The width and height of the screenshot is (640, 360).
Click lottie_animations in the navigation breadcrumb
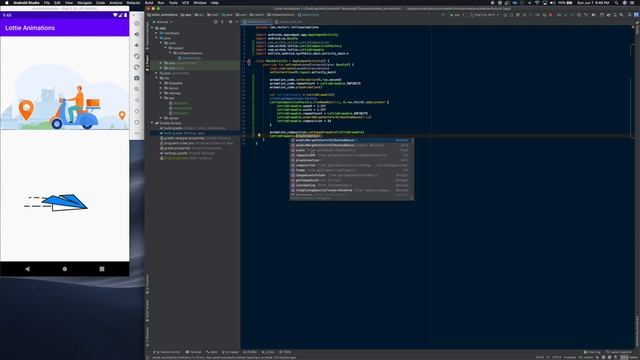tap(163, 15)
